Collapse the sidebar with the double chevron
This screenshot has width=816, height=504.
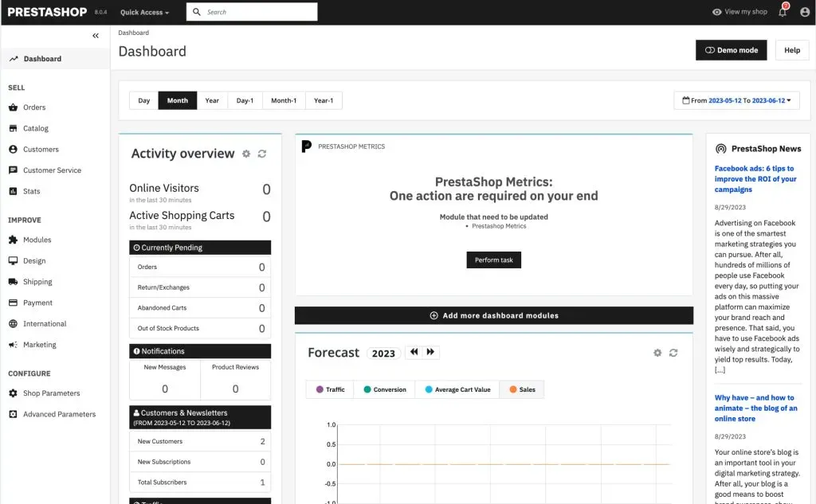tap(95, 35)
